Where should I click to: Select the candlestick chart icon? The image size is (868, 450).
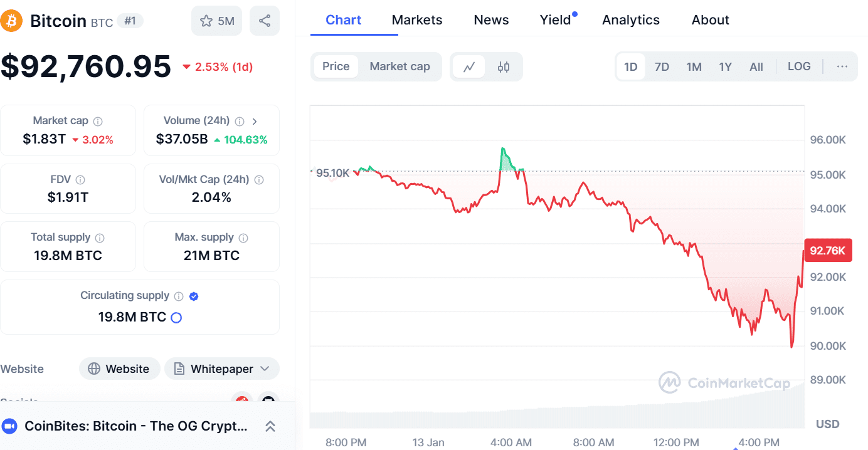point(503,66)
